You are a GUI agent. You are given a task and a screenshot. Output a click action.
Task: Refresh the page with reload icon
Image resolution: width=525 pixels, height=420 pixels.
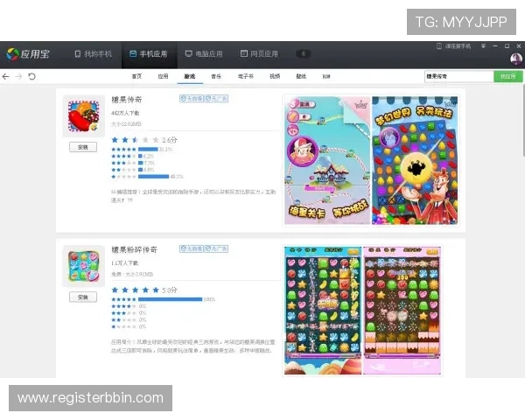[31, 77]
